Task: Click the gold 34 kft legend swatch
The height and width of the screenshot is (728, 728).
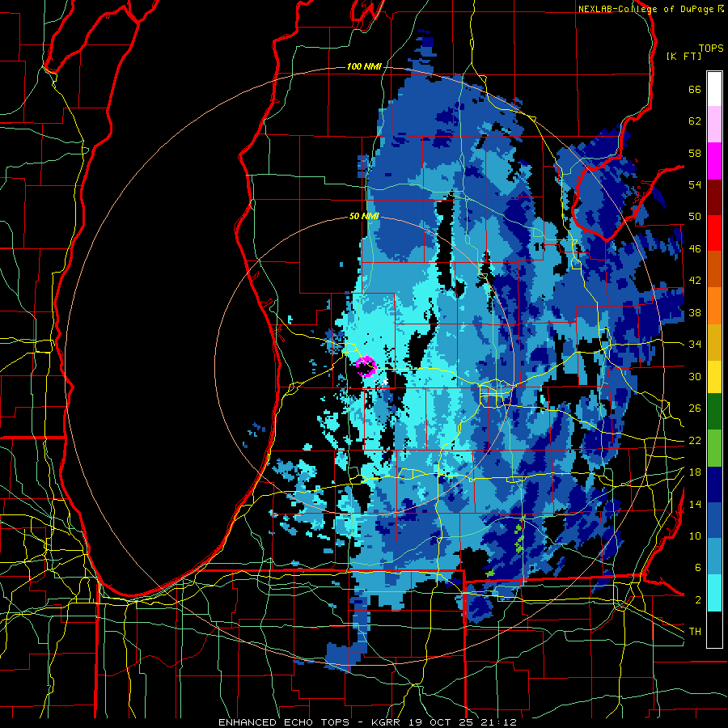Action: (x=714, y=342)
